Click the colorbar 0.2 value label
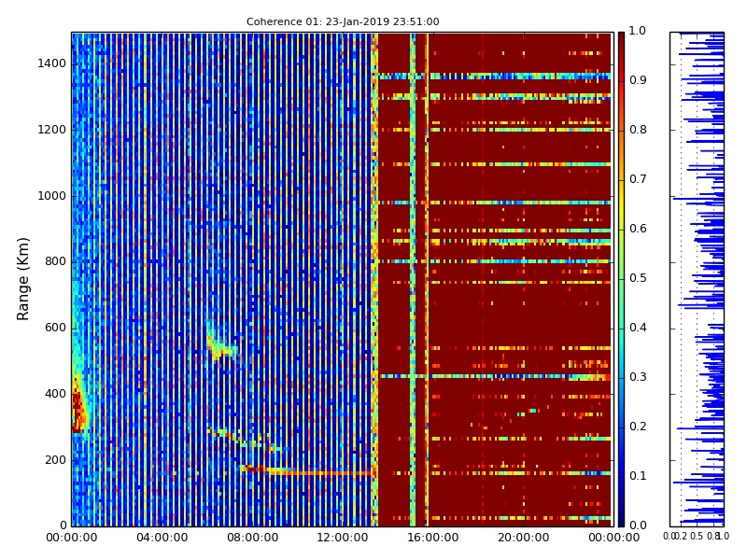747x560 pixels. click(638, 427)
